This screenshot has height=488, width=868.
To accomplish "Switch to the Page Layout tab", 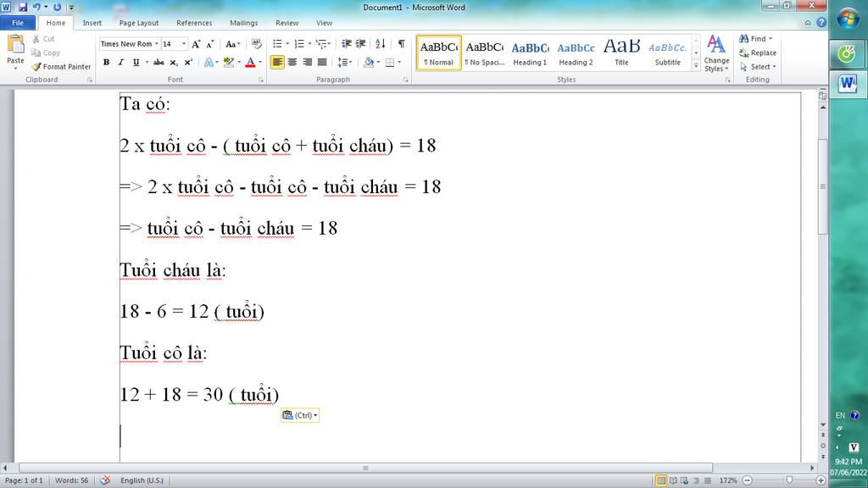I will 138,23.
